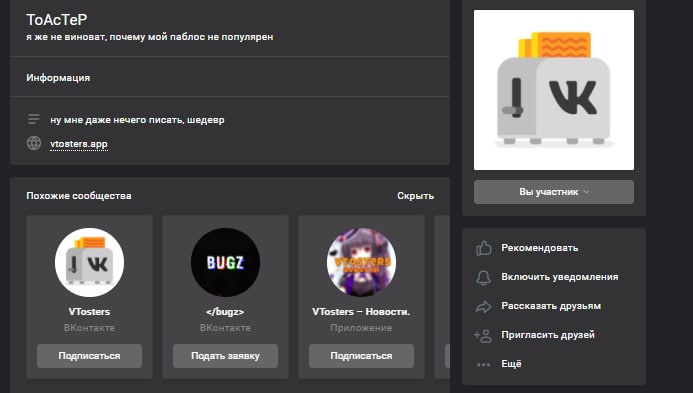Open the VTosters community avatar
Viewport: 693px width, 393px height.
coord(89,263)
